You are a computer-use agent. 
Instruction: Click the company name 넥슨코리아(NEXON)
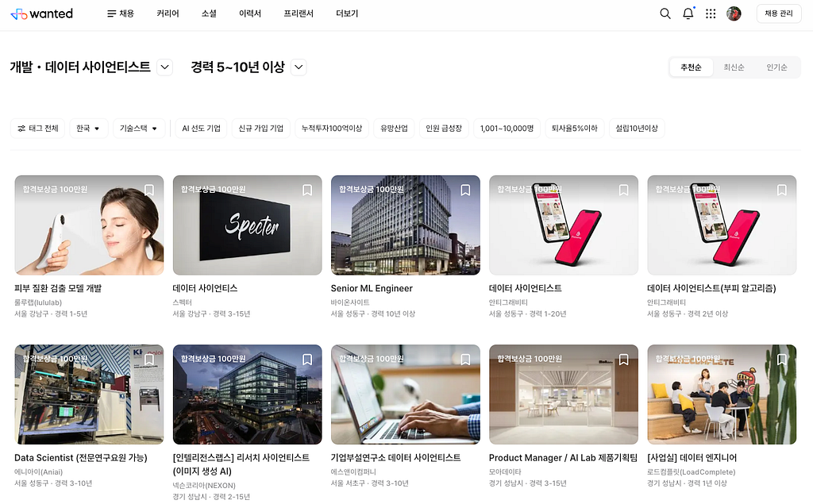pyautogui.click(x=204, y=485)
